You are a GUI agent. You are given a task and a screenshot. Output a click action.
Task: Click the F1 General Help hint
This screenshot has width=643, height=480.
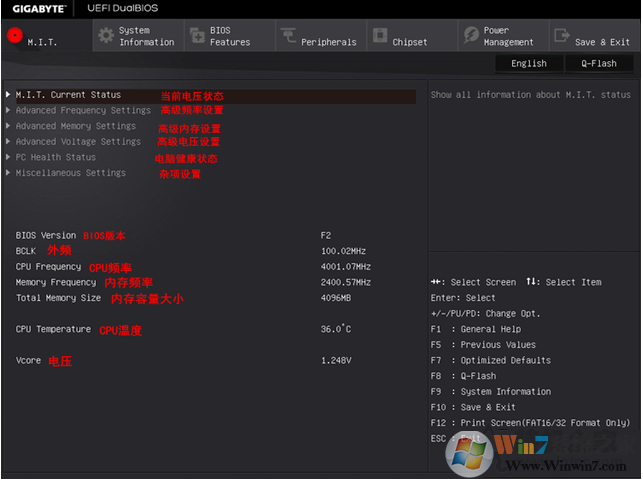pyautogui.click(x=476, y=329)
